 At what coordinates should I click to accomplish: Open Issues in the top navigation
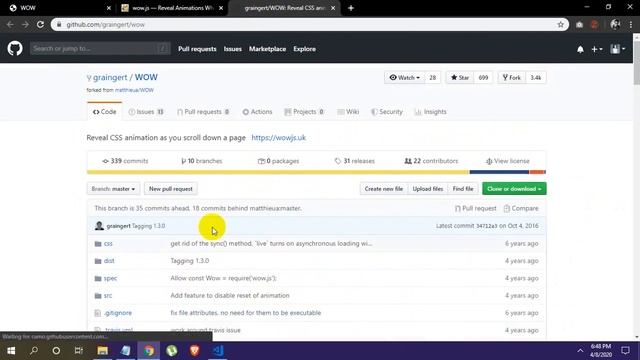233,49
